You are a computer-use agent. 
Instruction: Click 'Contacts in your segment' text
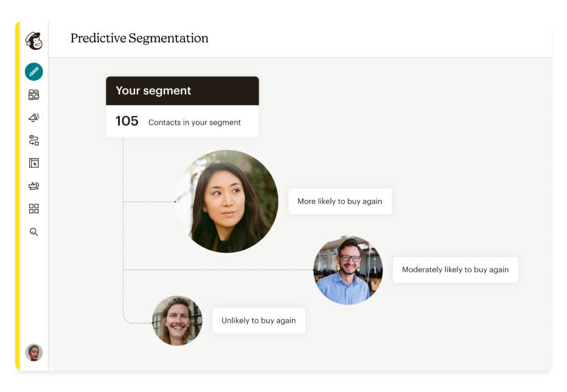(x=195, y=123)
